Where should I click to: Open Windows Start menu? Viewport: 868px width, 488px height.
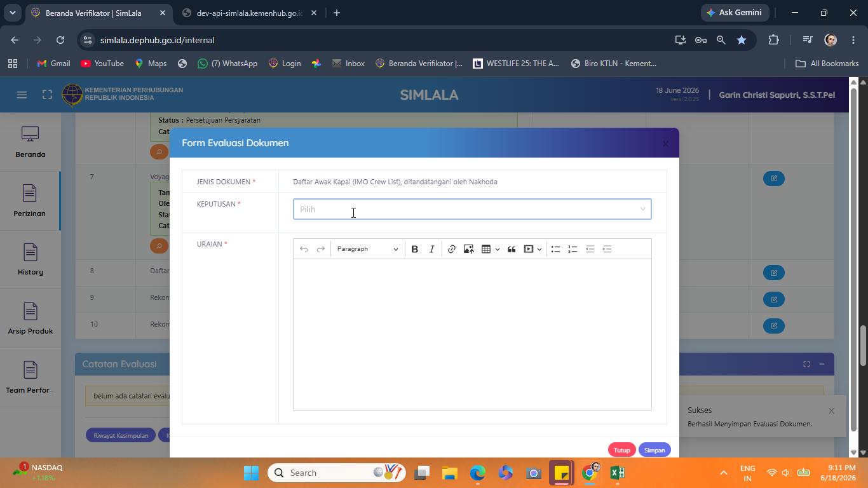coord(252,473)
